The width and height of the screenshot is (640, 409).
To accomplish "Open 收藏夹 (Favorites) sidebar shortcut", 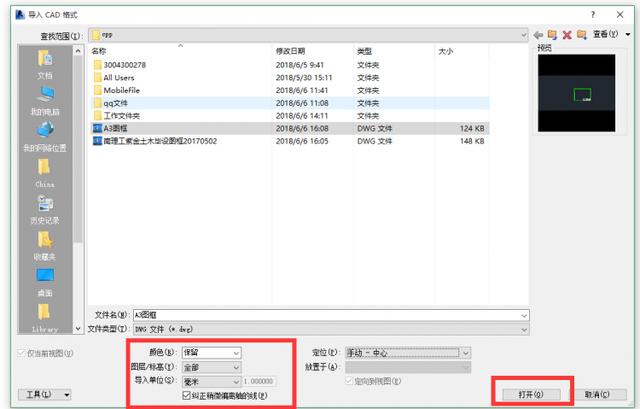I will (x=45, y=246).
